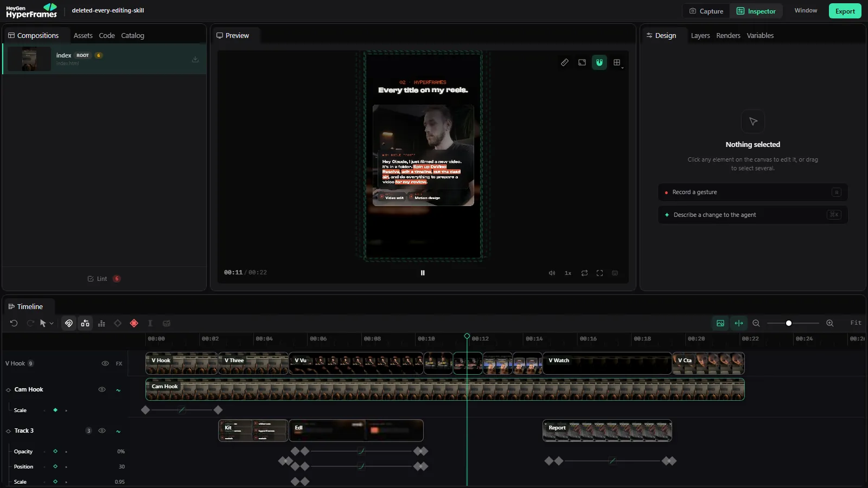The width and height of the screenshot is (868, 488).
Task: Click the preview volume speaker icon
Action: pyautogui.click(x=552, y=273)
